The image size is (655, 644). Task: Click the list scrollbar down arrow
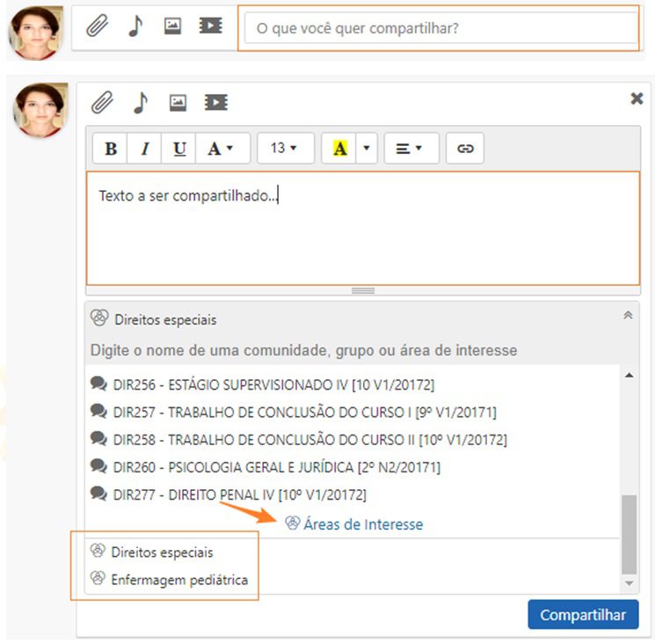630,583
